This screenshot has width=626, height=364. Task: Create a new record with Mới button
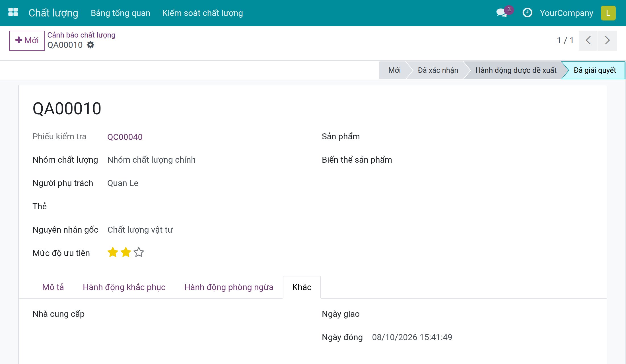(27, 40)
